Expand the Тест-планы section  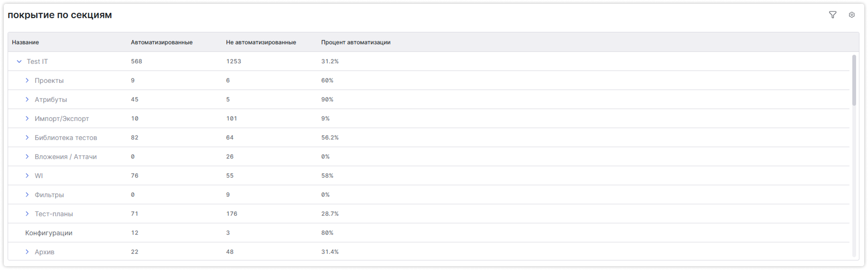[27, 214]
